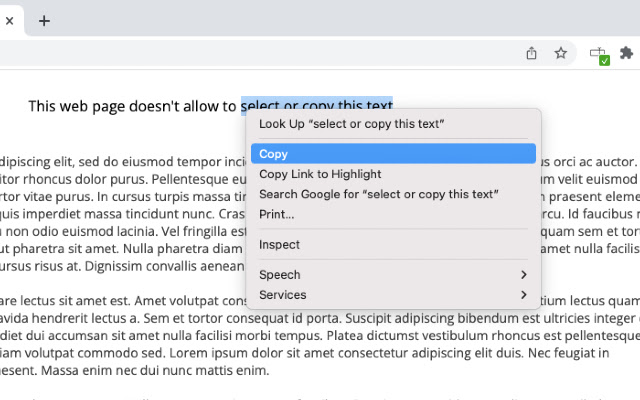Expand the Services submenu

click(393, 295)
